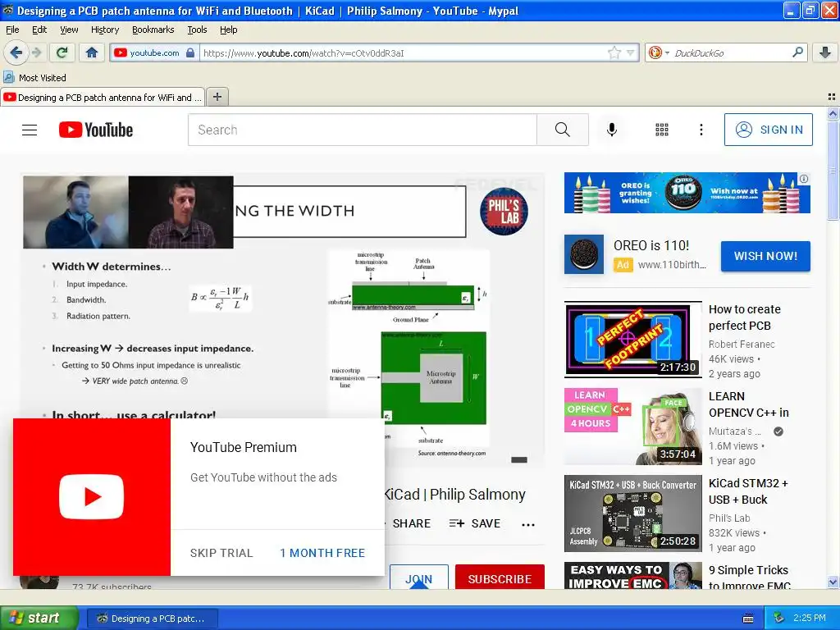Open the Windows start button
Viewport: 840px width, 630px height.
(39, 619)
